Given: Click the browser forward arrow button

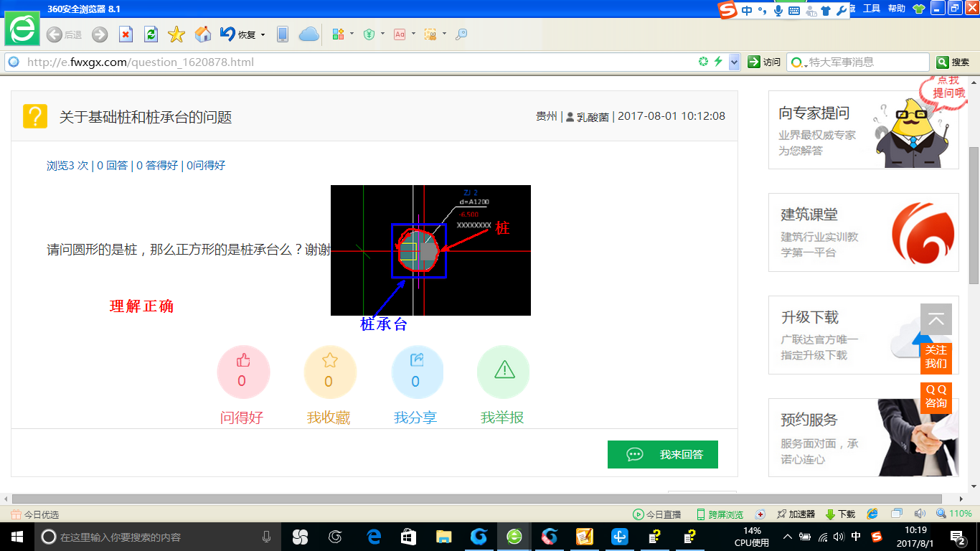Looking at the screenshot, I should pos(100,34).
